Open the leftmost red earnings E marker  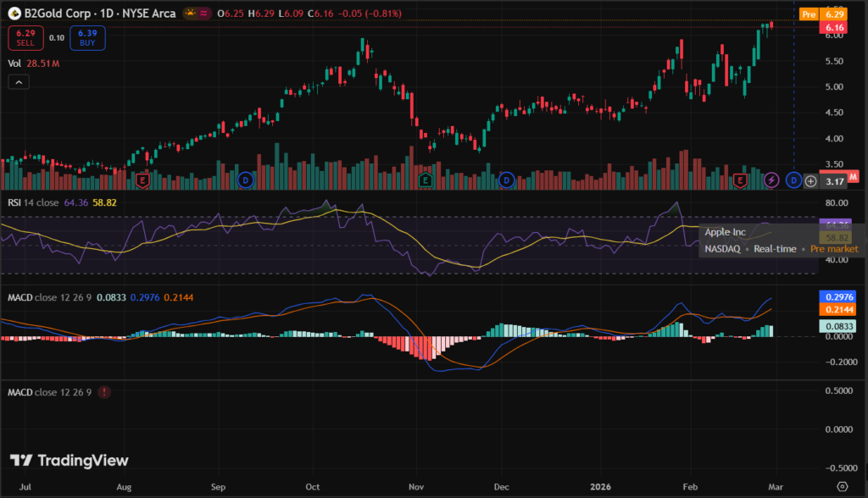tap(142, 180)
